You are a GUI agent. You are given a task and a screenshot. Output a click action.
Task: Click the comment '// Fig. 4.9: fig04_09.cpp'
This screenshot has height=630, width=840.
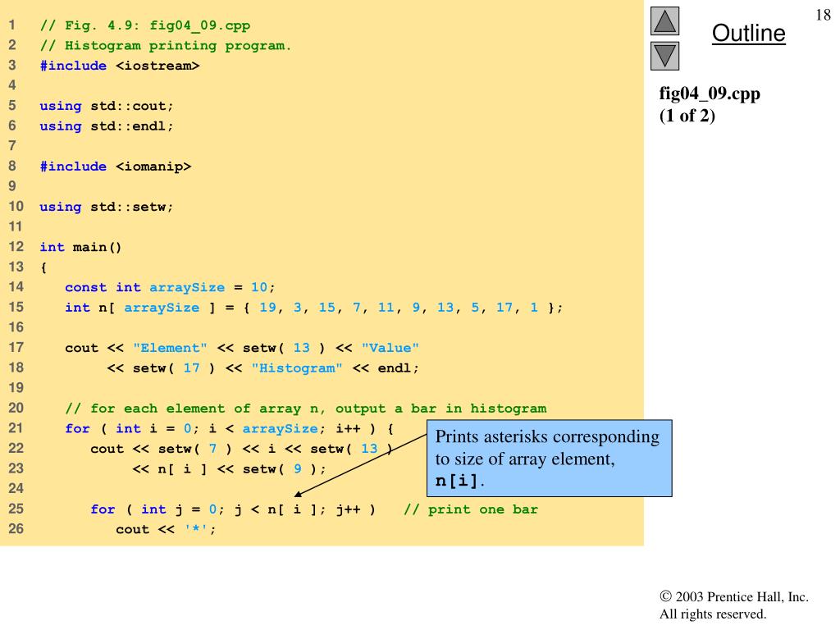pyautogui.click(x=145, y=25)
